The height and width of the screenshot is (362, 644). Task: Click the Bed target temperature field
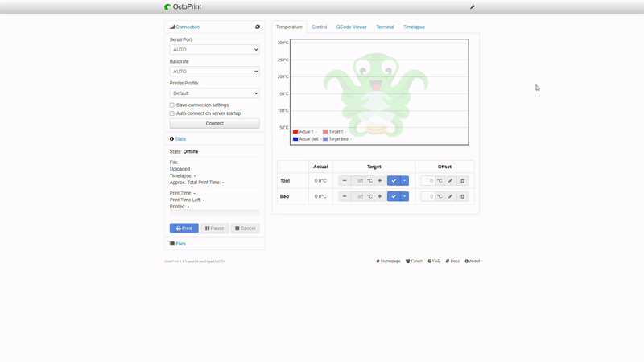point(358,196)
